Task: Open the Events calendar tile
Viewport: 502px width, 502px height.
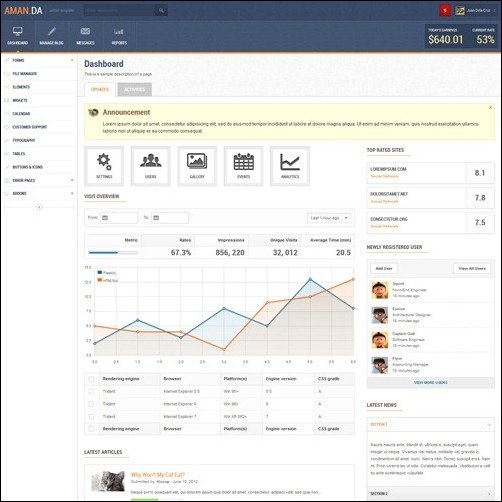Action: [243, 166]
